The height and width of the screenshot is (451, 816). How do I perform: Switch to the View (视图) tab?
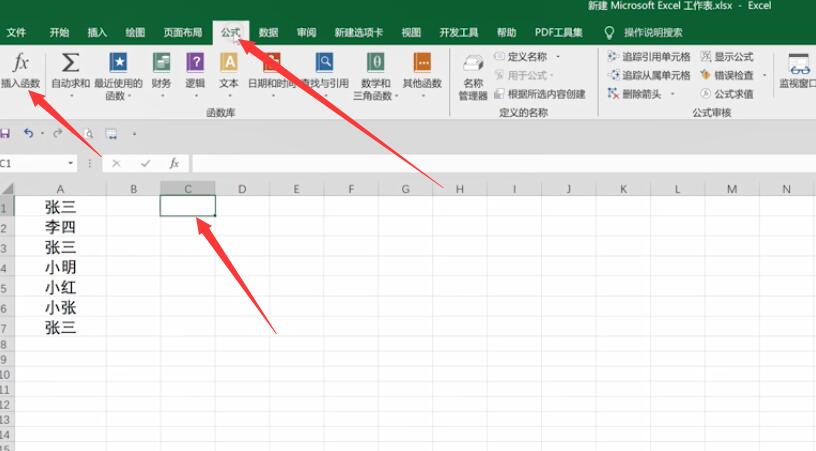coord(411,32)
